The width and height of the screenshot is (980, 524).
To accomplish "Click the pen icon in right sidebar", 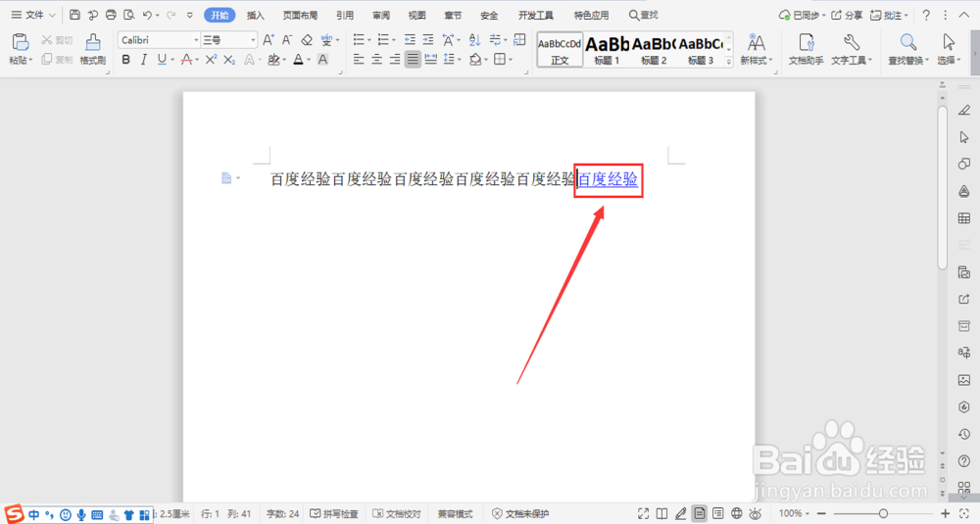I will [x=964, y=111].
